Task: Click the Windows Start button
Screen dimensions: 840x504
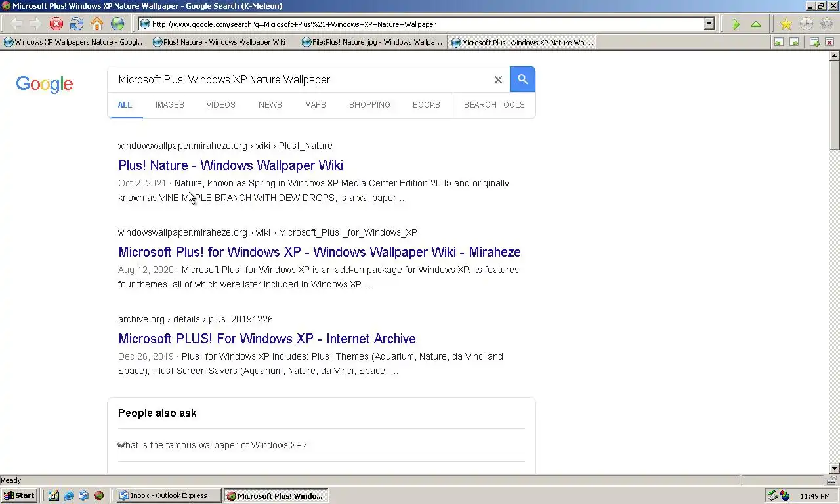Action: [19, 495]
